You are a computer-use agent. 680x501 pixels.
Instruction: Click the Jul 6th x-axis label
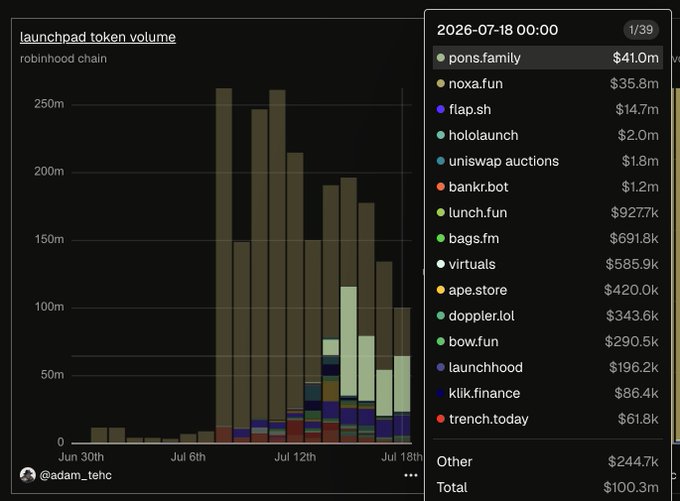[x=188, y=457]
